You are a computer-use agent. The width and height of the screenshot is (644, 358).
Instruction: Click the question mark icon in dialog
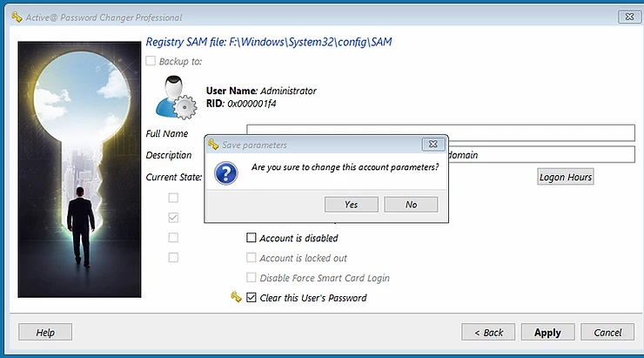pyautogui.click(x=226, y=173)
